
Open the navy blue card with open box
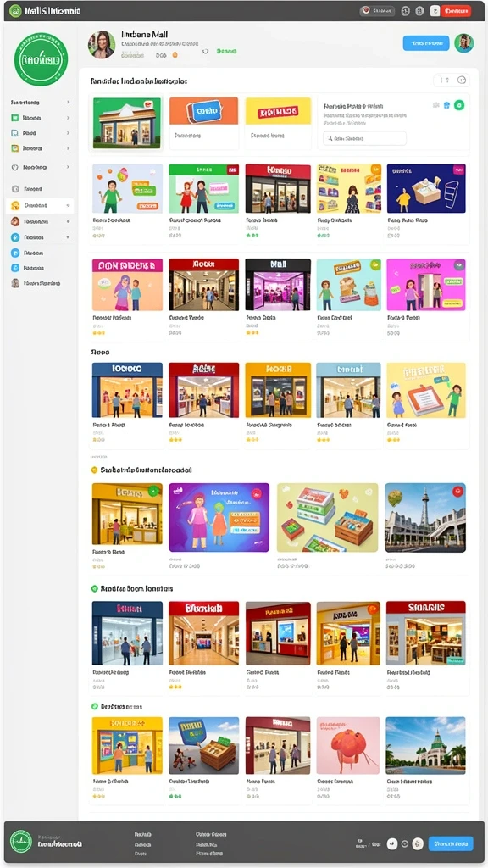point(426,189)
